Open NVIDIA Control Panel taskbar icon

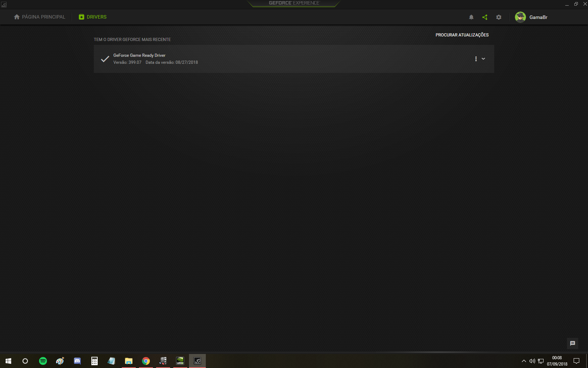tap(180, 361)
